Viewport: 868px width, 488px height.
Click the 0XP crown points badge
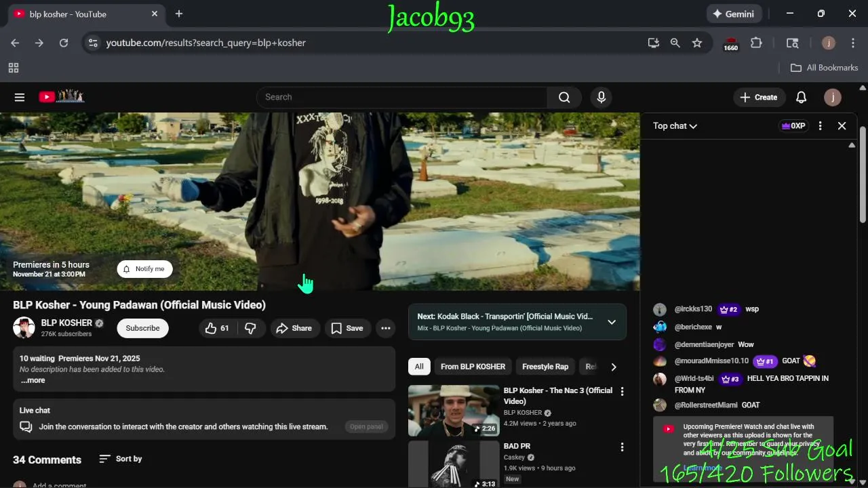[794, 126]
